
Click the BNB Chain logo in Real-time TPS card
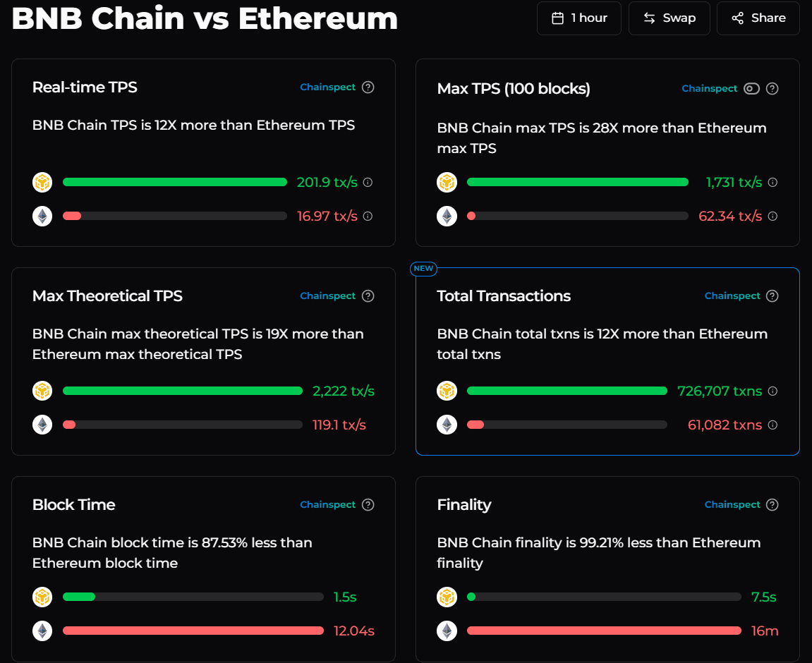42,182
